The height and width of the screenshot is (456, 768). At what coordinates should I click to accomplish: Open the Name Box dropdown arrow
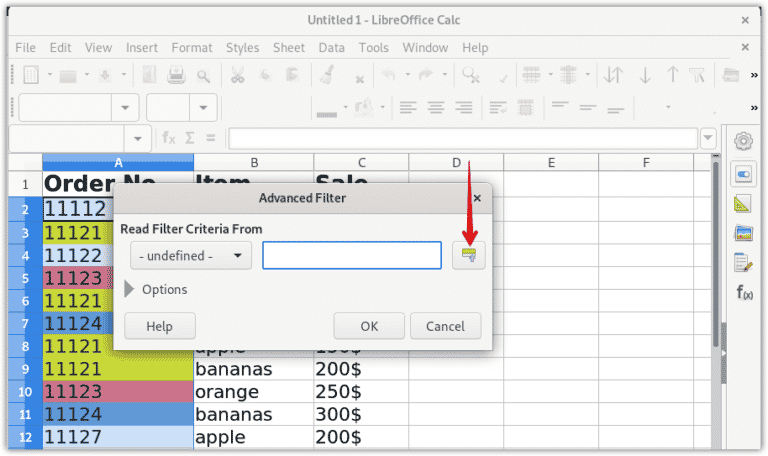pyautogui.click(x=139, y=138)
